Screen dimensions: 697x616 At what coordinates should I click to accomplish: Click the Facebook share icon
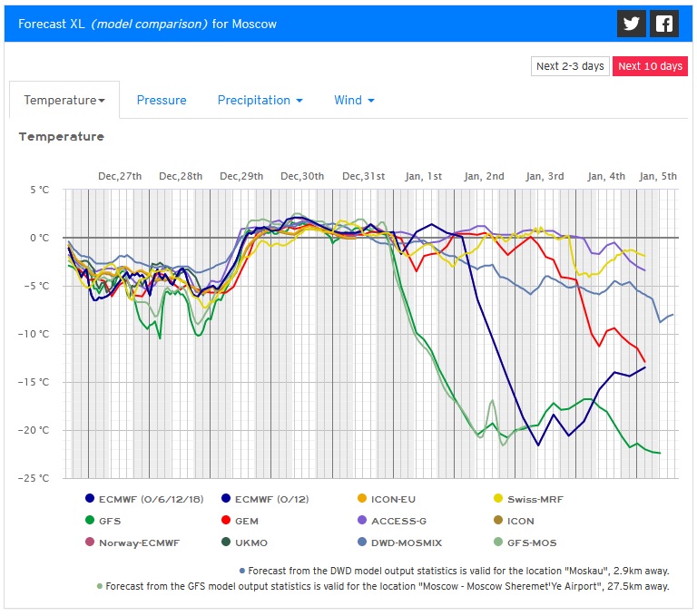click(665, 24)
